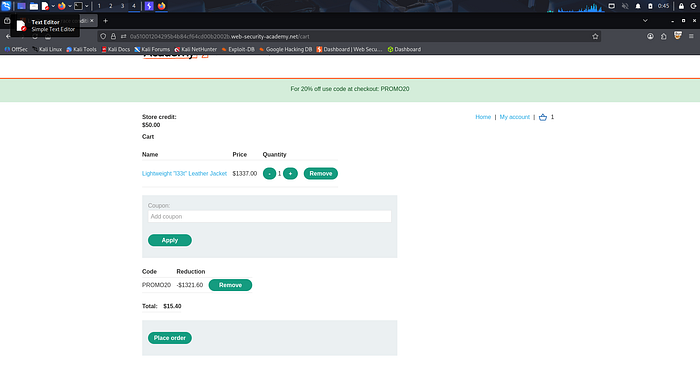The image size is (700, 366).
Task: Decrease jacket quantity with the minus button
Action: pos(269,174)
